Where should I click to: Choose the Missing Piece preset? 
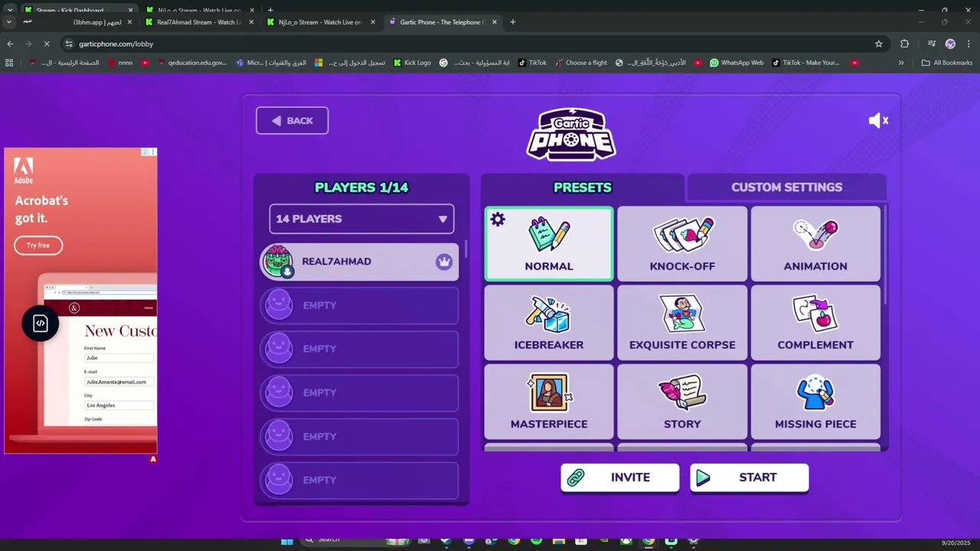pos(815,402)
